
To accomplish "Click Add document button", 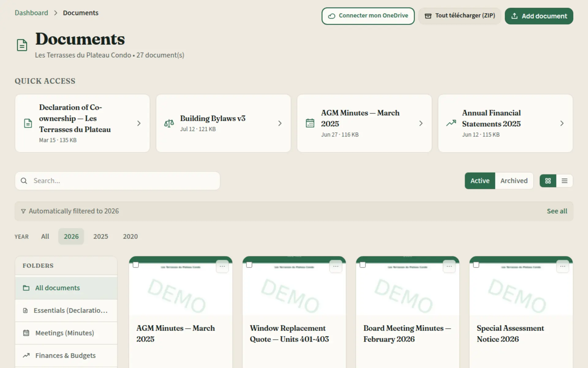I will pos(539,16).
